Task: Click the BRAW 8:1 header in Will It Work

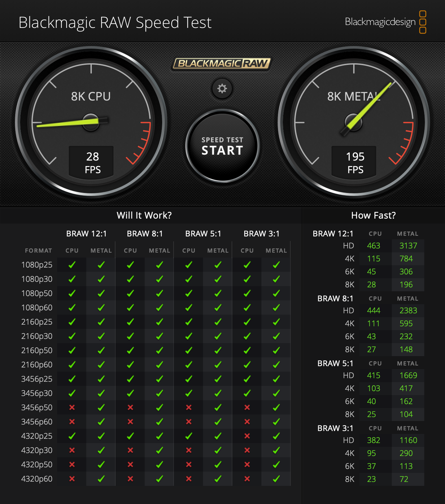Action: tap(145, 234)
